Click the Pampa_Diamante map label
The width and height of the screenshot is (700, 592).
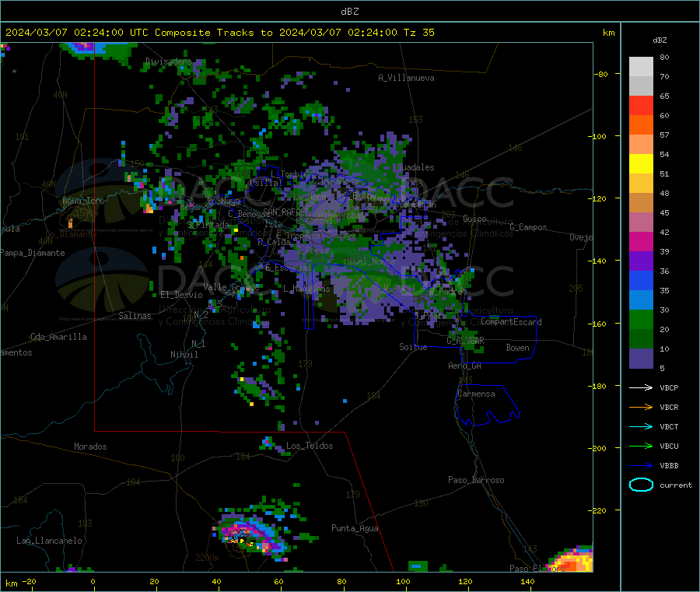[x=33, y=253]
